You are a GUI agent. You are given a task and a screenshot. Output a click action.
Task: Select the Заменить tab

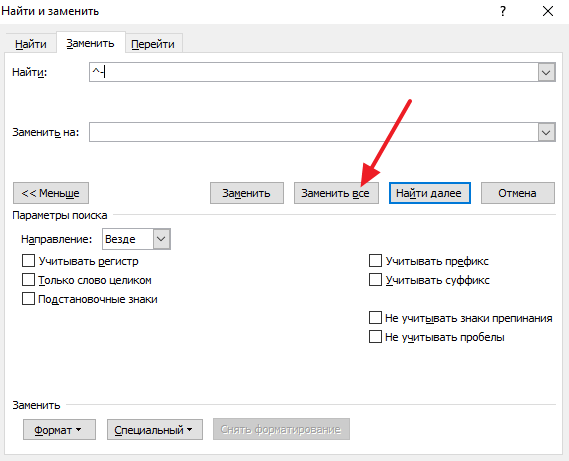tap(90, 43)
